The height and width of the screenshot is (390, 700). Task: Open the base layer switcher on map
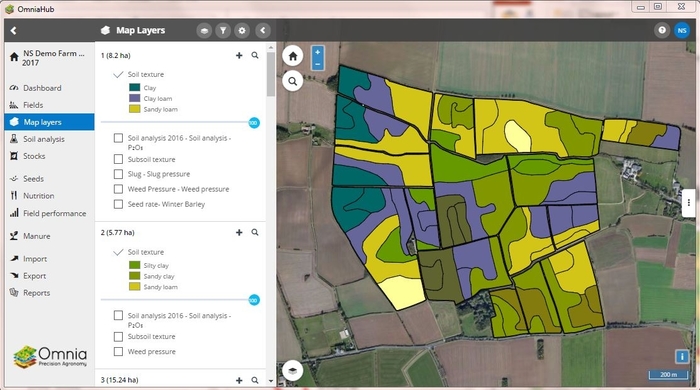point(292,370)
